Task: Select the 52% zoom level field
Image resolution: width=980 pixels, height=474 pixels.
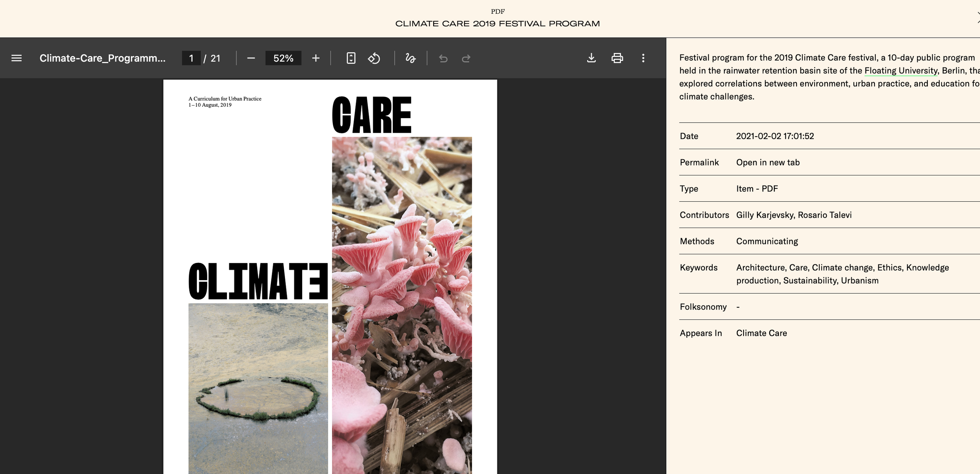Action: (x=283, y=58)
